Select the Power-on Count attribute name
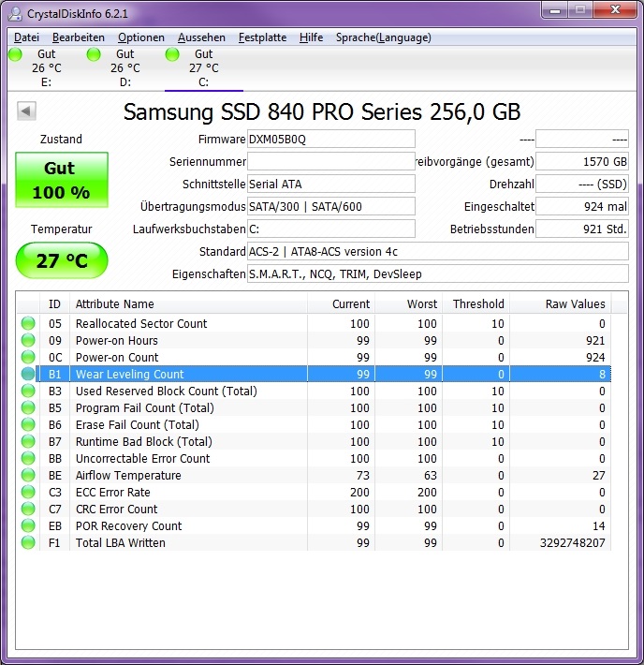 click(117, 358)
